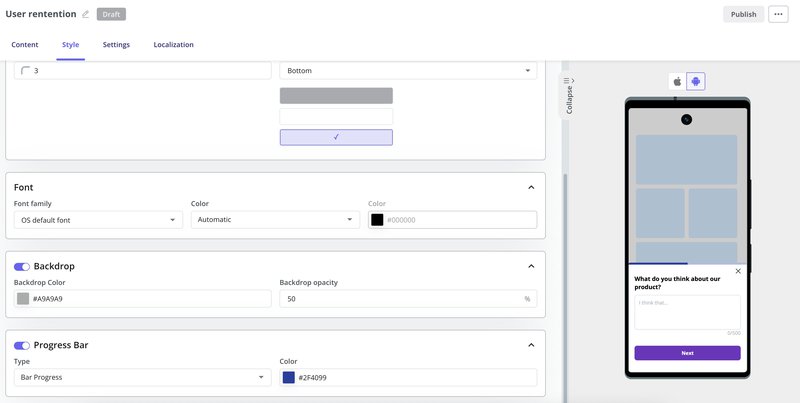Click the Draft status badge

[x=111, y=14]
